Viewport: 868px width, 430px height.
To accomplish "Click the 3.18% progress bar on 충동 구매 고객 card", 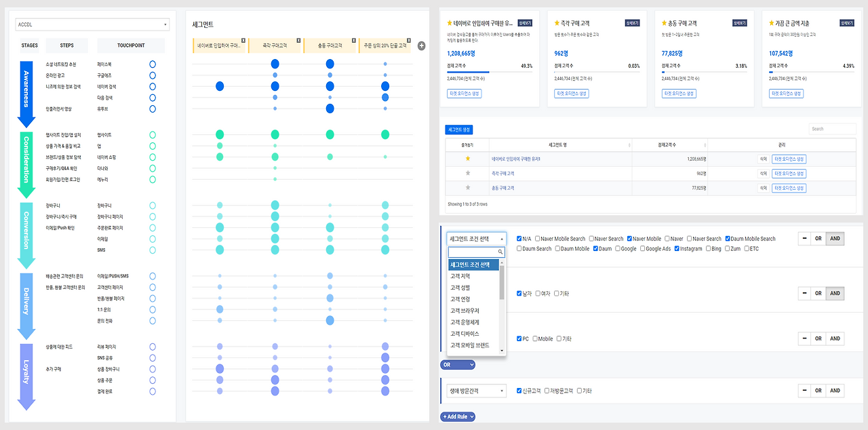I will tap(705, 71).
